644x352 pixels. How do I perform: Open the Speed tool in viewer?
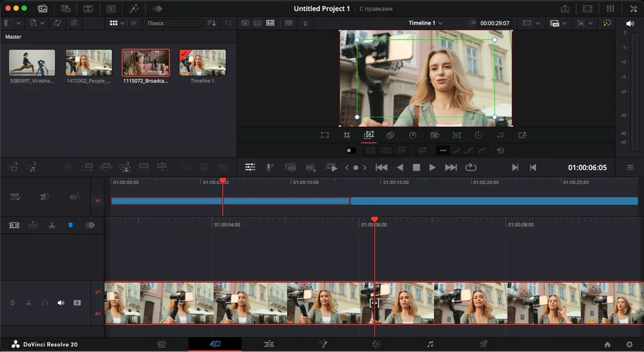[413, 135]
